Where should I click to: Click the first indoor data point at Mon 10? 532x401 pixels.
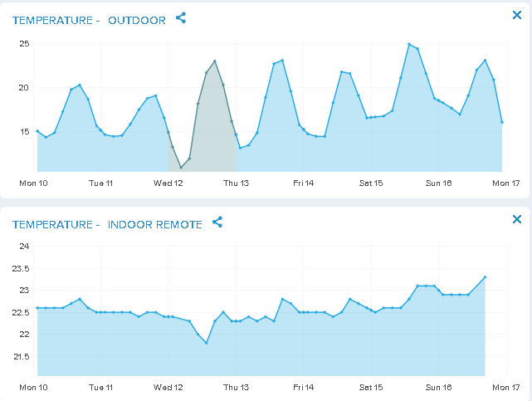pos(37,308)
